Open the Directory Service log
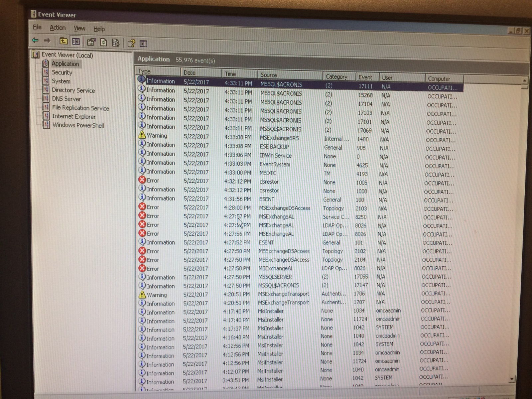 [x=73, y=90]
